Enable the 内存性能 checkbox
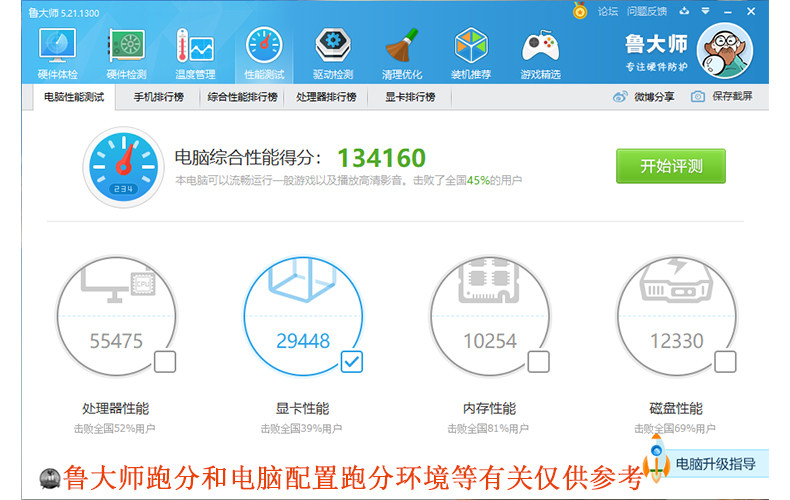The height and width of the screenshot is (500, 790). point(539,361)
